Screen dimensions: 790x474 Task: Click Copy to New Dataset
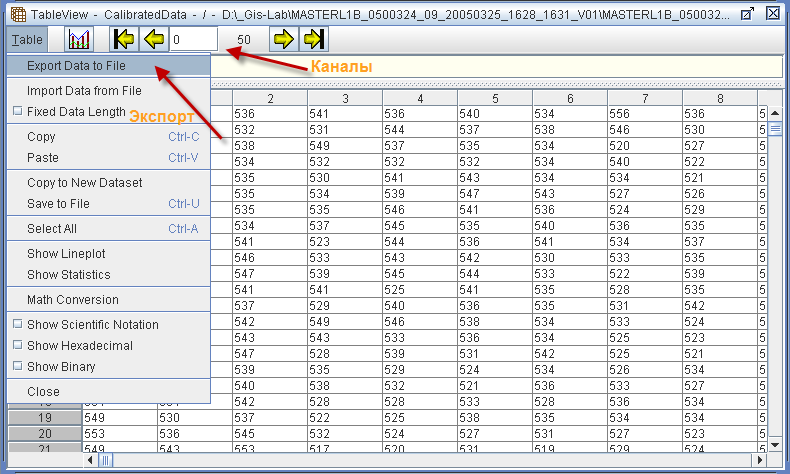(84, 183)
